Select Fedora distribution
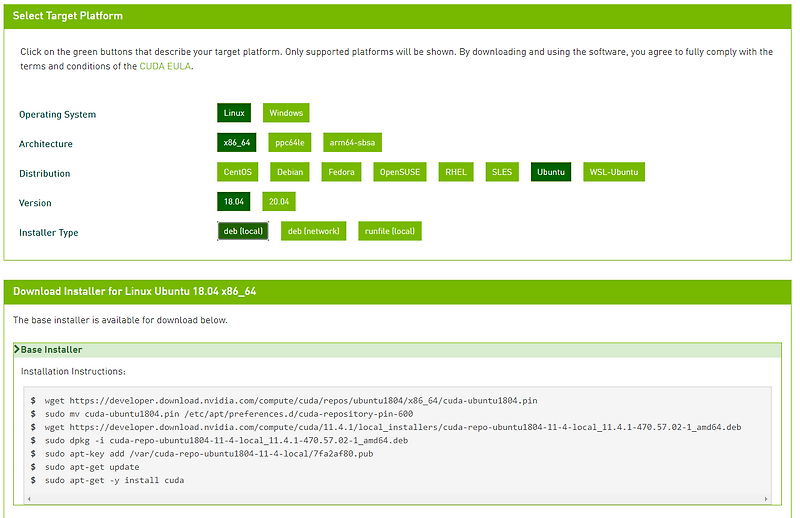Viewport: 800px width, 518px height. pos(341,172)
